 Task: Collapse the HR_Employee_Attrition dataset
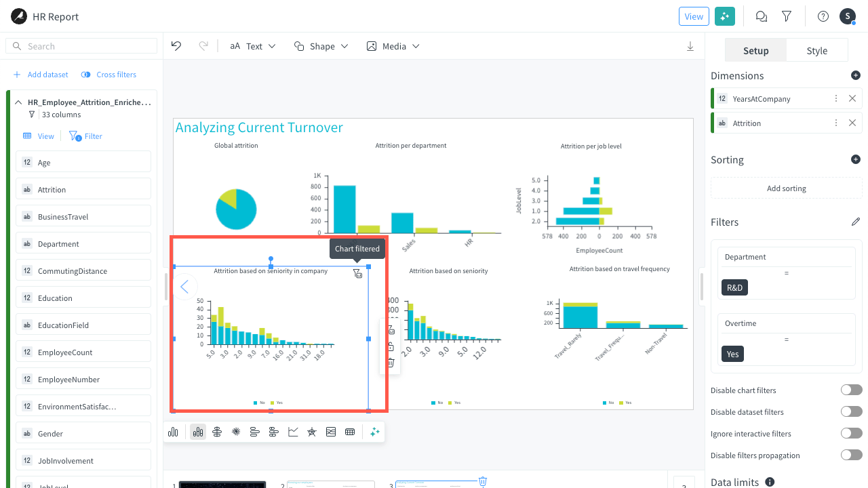tap(18, 102)
